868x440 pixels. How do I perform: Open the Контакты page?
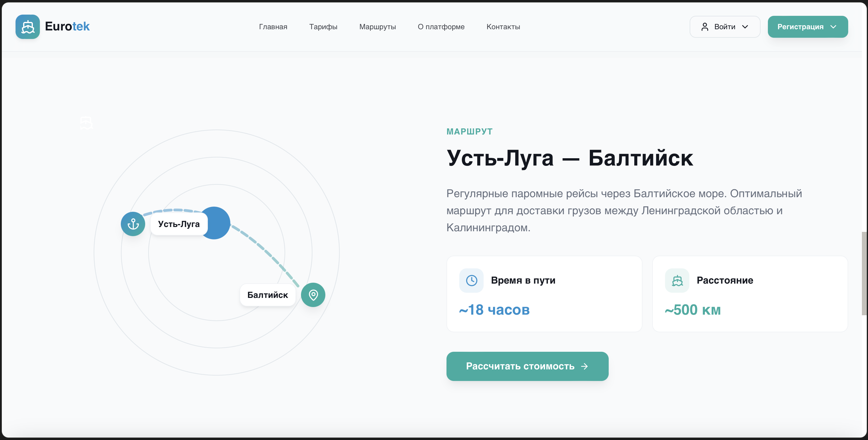tap(503, 26)
